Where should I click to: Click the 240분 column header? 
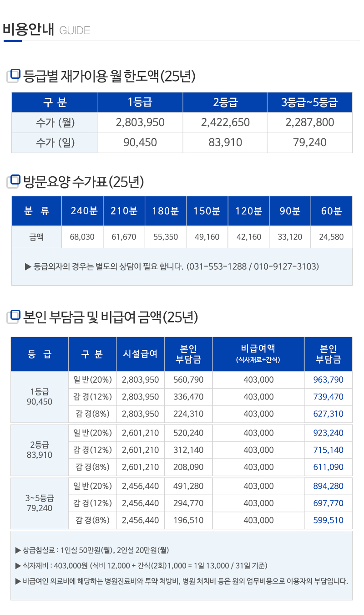click(x=82, y=211)
